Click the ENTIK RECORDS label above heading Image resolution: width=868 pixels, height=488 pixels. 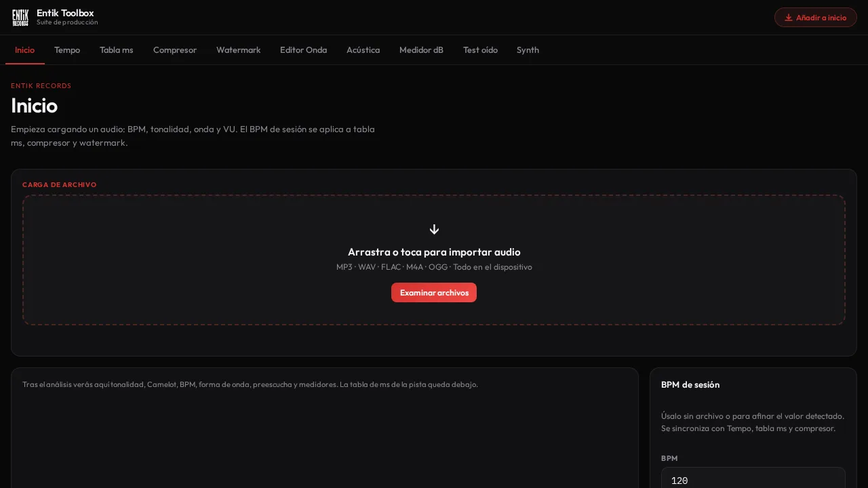[x=41, y=86]
